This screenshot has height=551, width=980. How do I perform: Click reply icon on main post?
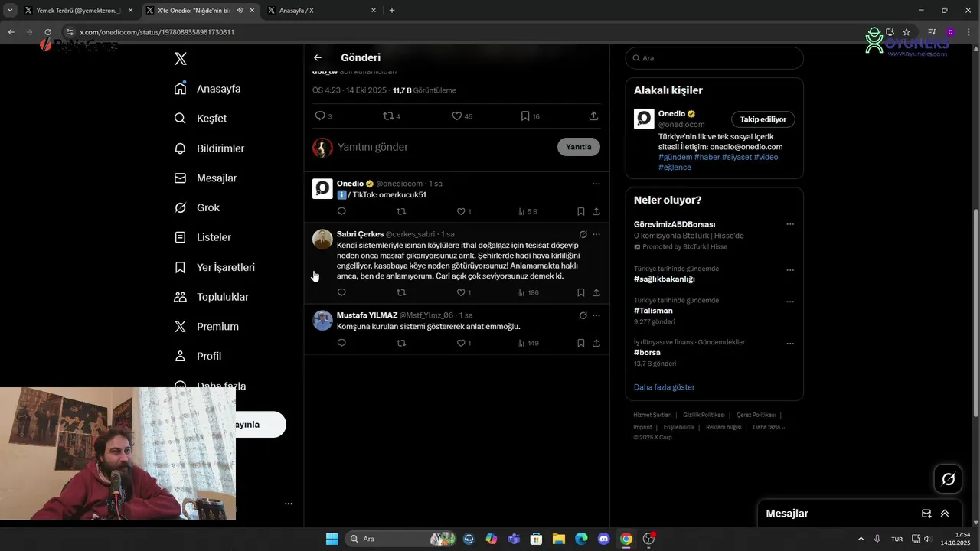point(320,116)
